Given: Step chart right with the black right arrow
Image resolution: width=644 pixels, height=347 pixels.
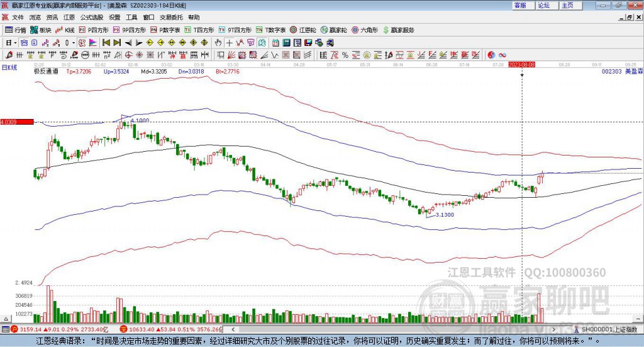Looking at the screenshot, I should pos(139,43).
